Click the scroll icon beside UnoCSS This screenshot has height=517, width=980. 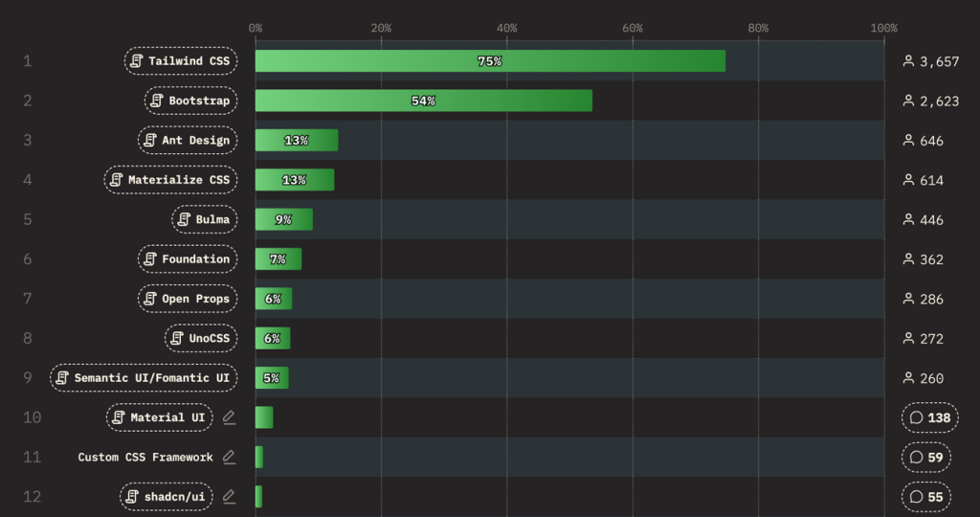(x=177, y=338)
